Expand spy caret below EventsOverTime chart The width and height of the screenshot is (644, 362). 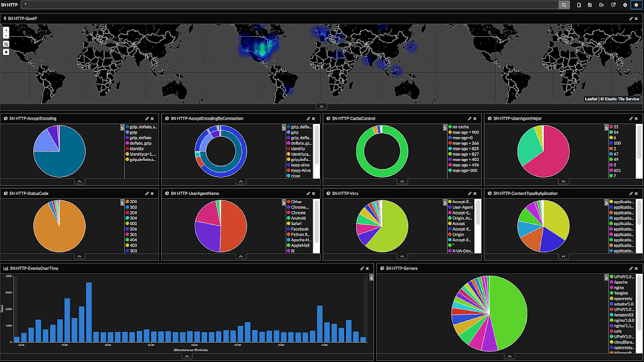coord(187,356)
